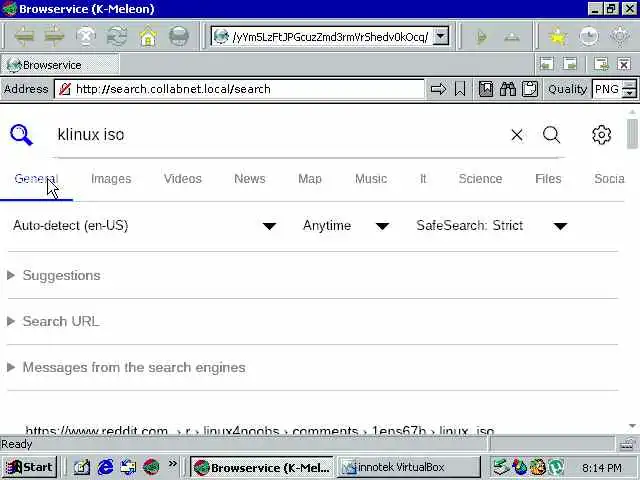The width and height of the screenshot is (640, 480).
Task: Click the scrollbar down arrow
Action: (x=632, y=426)
